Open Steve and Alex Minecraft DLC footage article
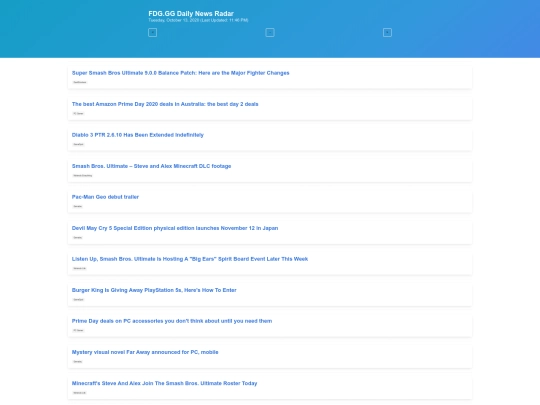 point(152,166)
